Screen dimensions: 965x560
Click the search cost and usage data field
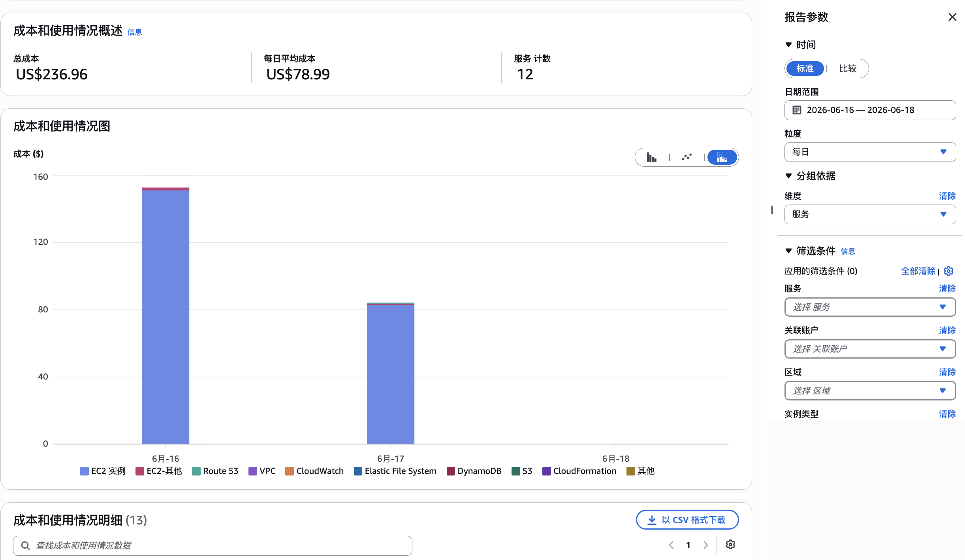[213, 546]
